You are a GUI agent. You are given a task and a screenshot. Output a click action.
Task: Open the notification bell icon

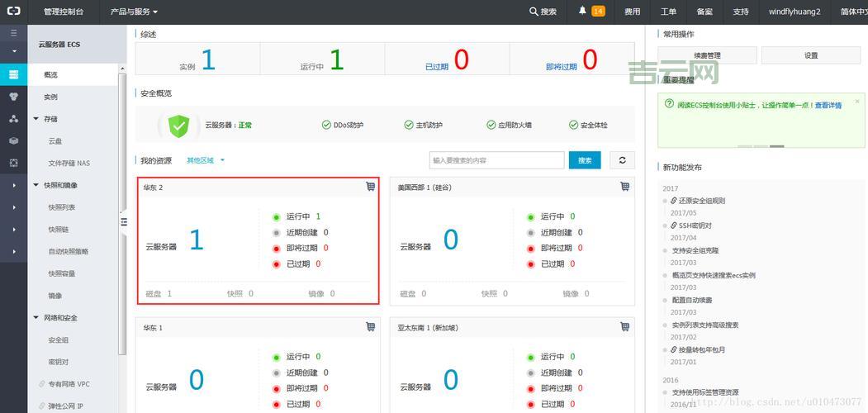[x=583, y=11]
